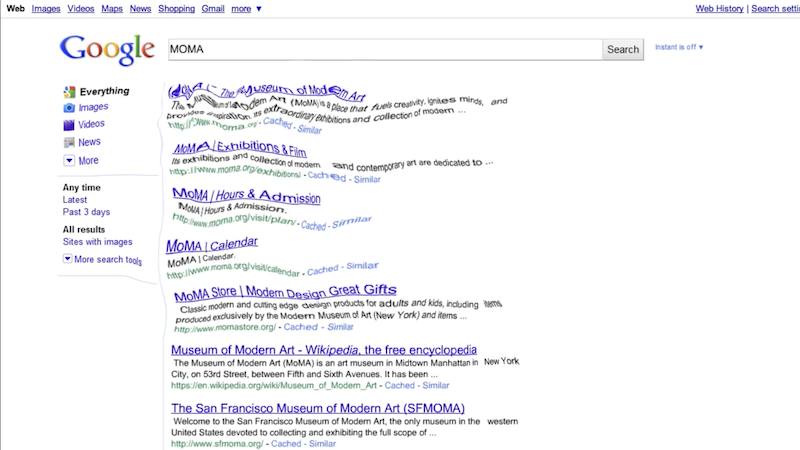Open Videos in the top navigation bar

[81, 9]
